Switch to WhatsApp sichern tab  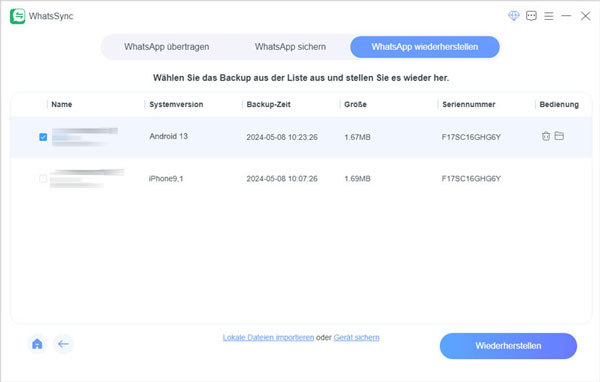pyautogui.click(x=290, y=47)
